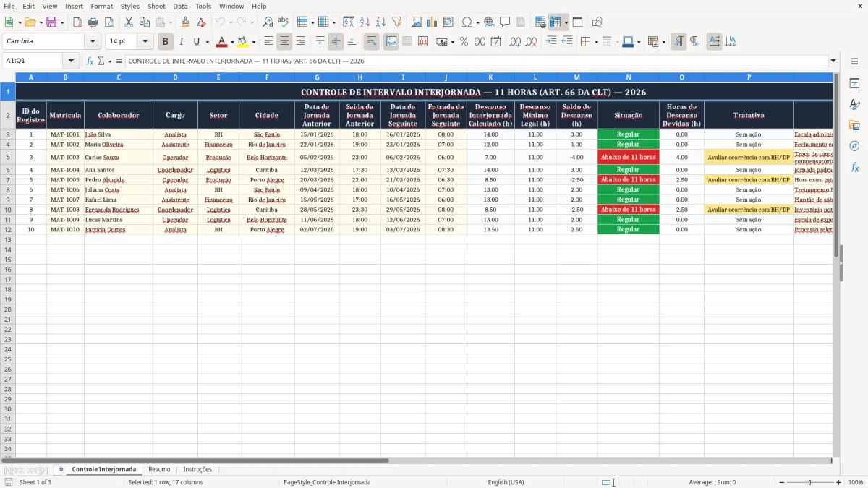Open the Open-document dropdown arrow
The width and height of the screenshot is (868, 488).
(41, 22)
